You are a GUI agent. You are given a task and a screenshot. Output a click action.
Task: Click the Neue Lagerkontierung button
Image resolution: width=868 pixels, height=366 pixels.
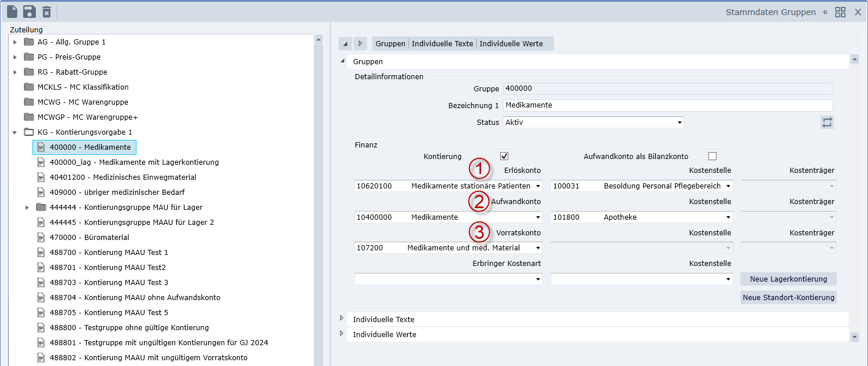pyautogui.click(x=788, y=279)
